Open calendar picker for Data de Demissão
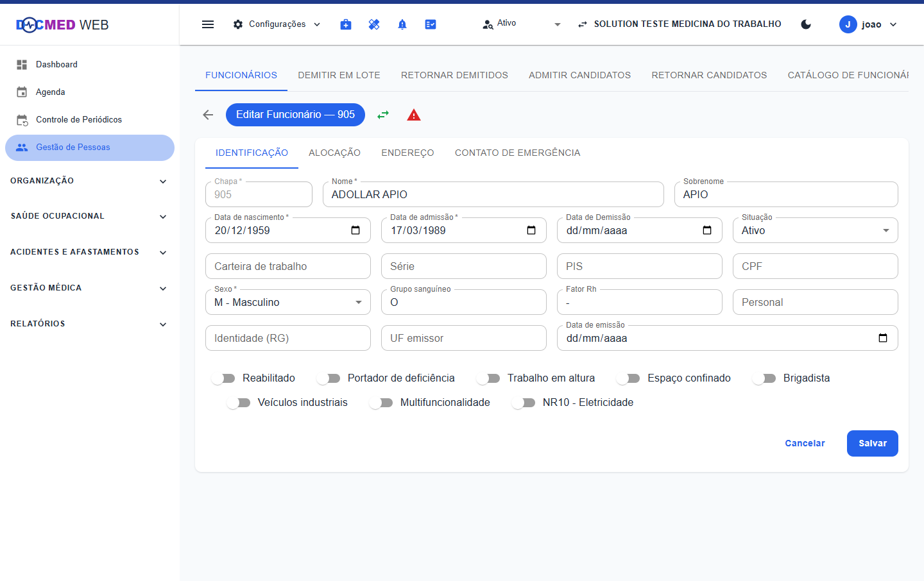The image size is (924, 581). [707, 230]
